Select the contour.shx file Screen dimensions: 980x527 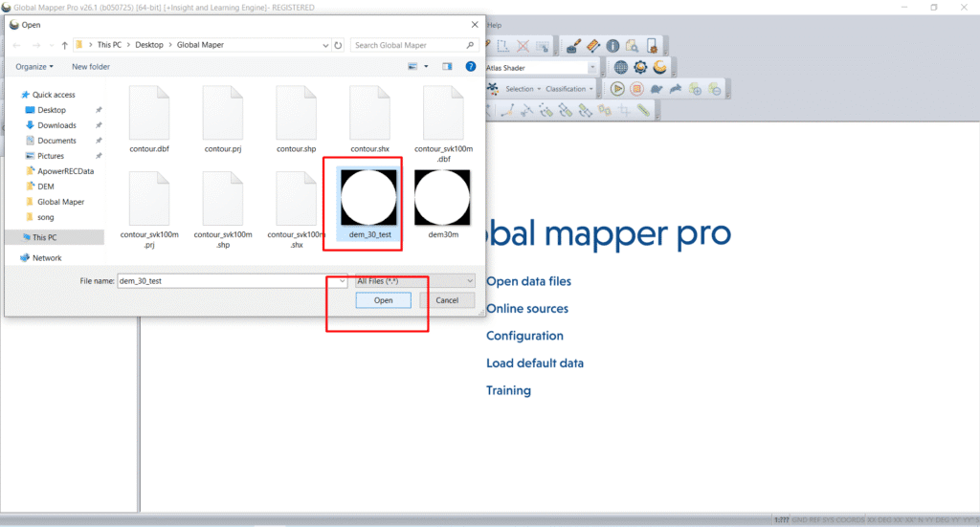point(370,120)
